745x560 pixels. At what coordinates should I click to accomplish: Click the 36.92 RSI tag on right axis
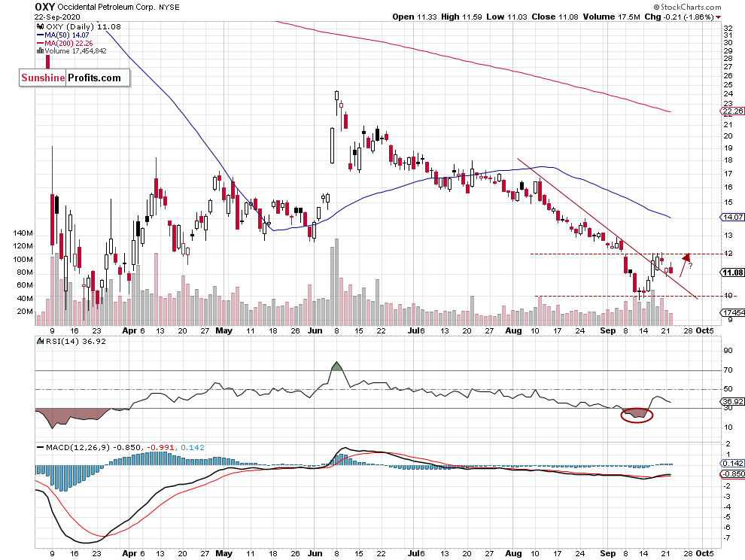pos(733,402)
